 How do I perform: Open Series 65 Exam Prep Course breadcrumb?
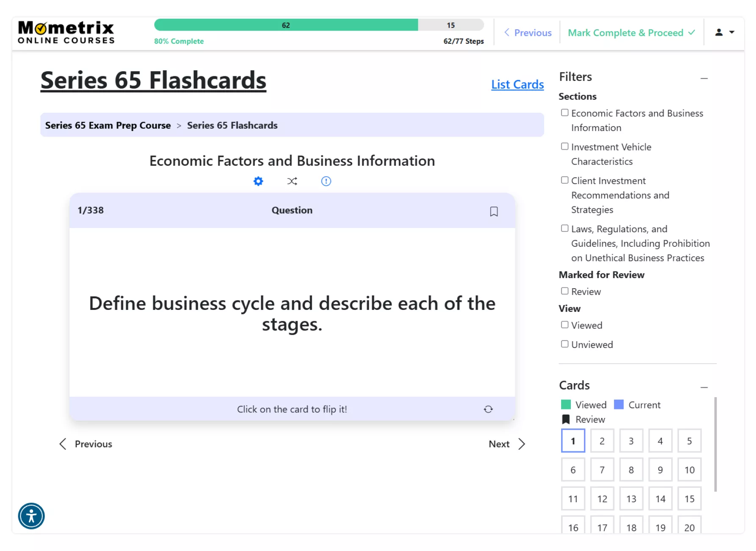coord(108,125)
